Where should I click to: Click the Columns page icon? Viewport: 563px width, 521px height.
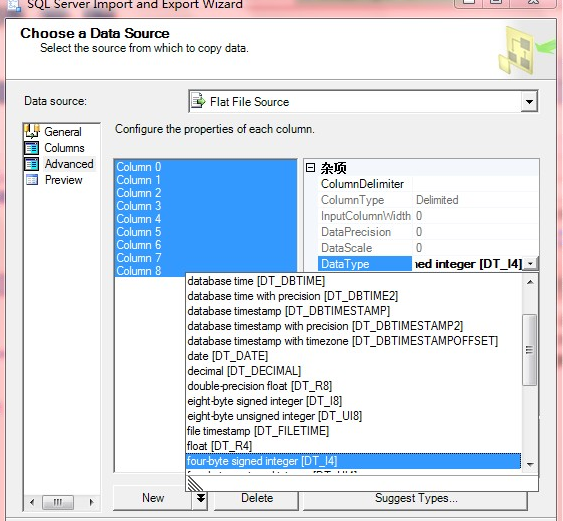[x=32, y=148]
